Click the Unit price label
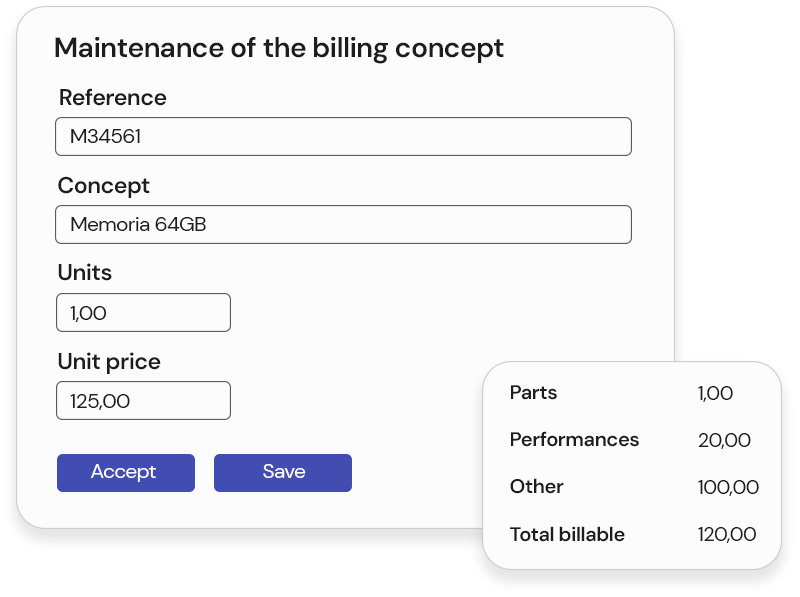800x597 pixels. point(109,362)
